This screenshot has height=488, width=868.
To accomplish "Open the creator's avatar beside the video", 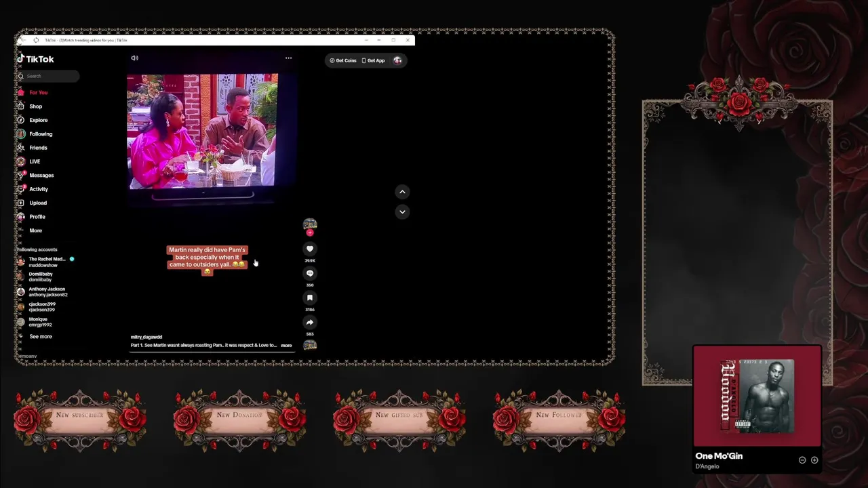I will click(310, 224).
